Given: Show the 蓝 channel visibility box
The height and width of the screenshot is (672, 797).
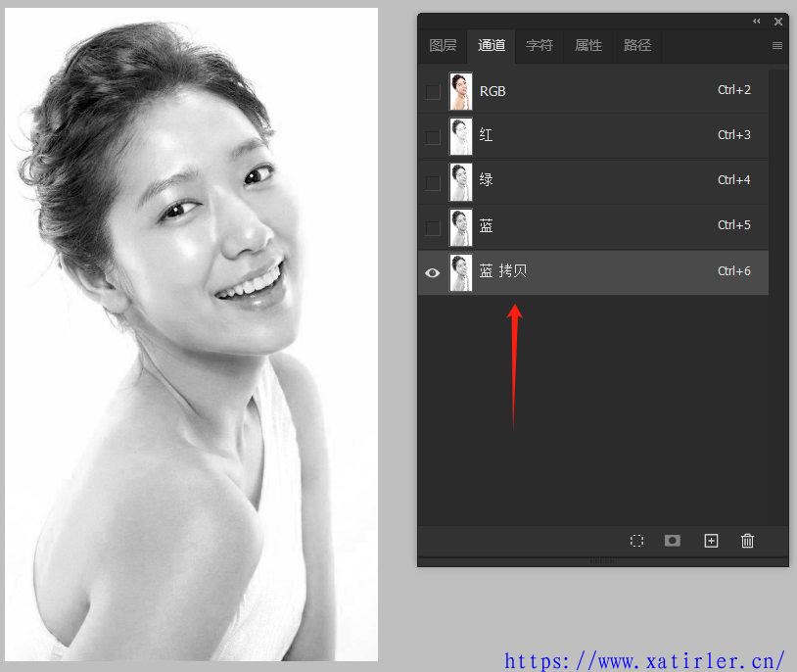Looking at the screenshot, I should click(433, 227).
